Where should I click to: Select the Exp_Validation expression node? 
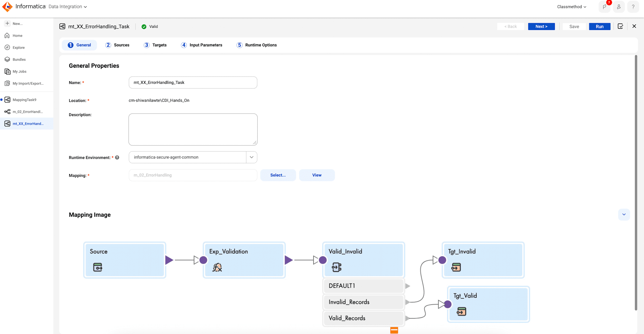244,260
